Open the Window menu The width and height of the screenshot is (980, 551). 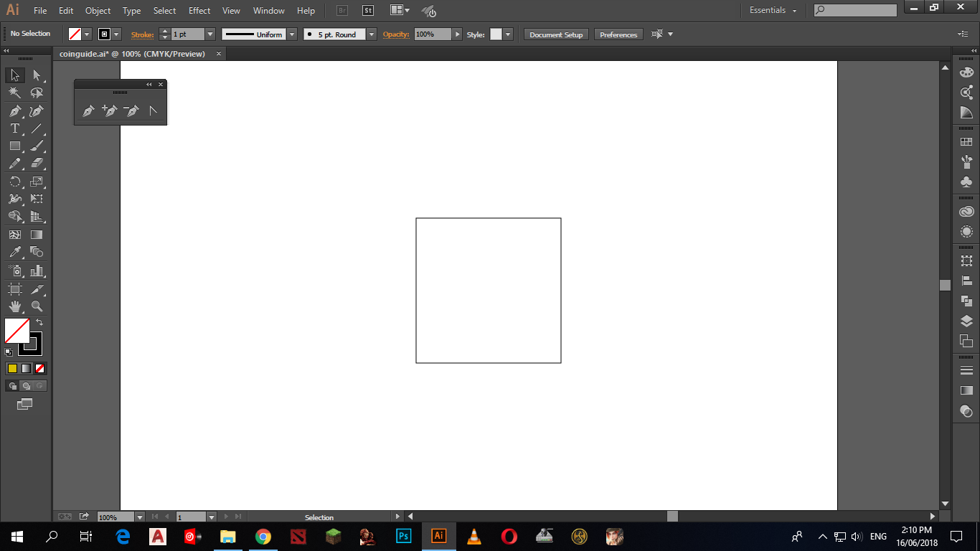(x=269, y=11)
